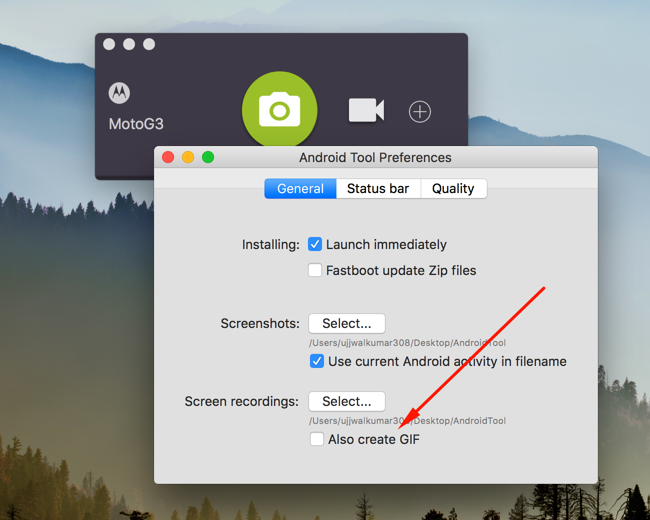This screenshot has width=650, height=520.
Task: Choose Screen recordings folder with Select button
Action: point(347,401)
